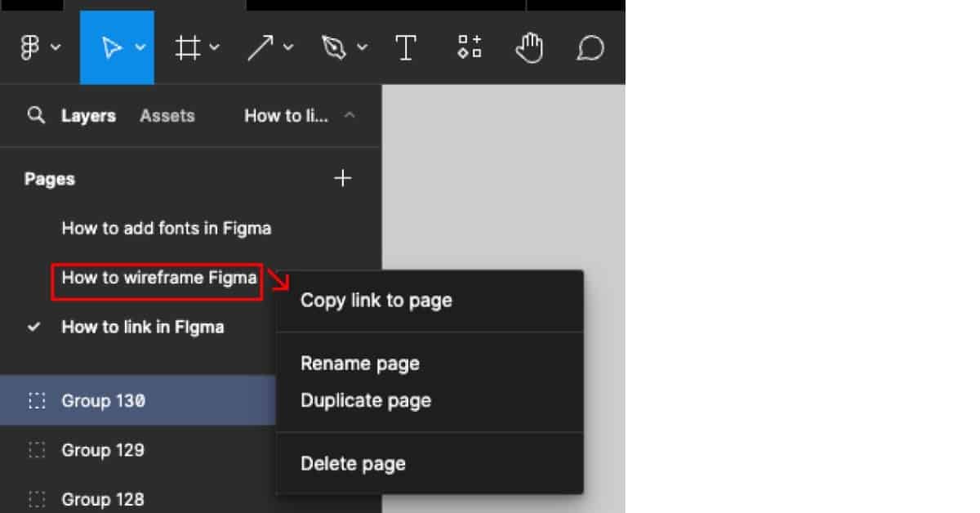980x513 pixels.
Task: Add a new page with the plus button
Action: [x=343, y=178]
